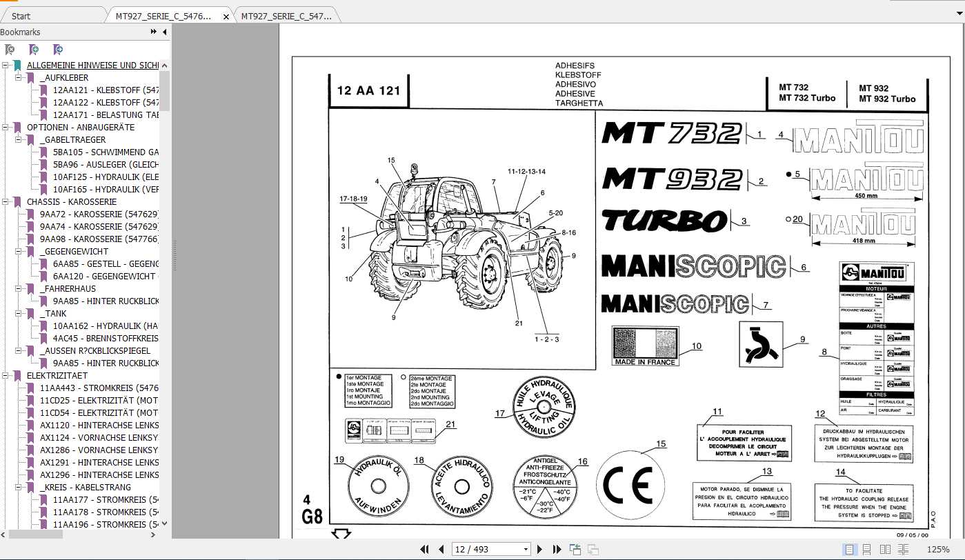The width and height of the screenshot is (965, 560).
Task: Go to the previous page
Action: click(441, 549)
